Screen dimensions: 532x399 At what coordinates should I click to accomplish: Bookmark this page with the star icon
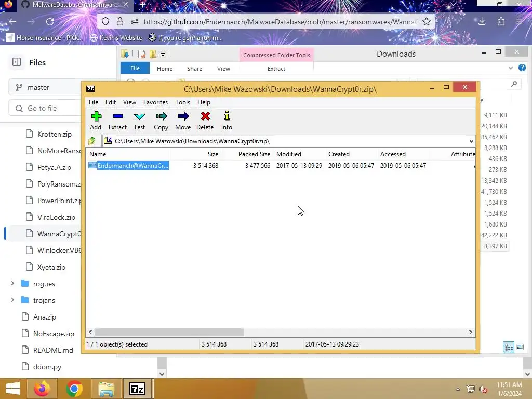(x=427, y=22)
